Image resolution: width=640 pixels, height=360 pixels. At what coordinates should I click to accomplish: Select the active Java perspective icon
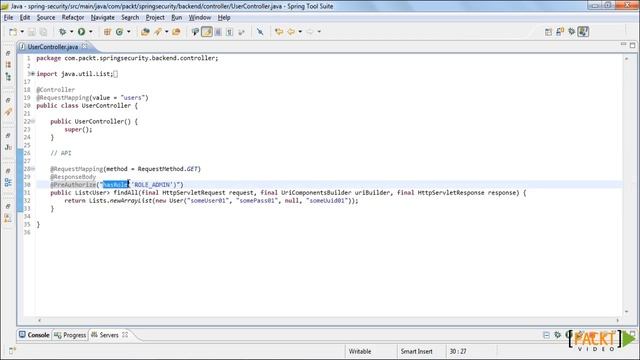[x=583, y=32]
